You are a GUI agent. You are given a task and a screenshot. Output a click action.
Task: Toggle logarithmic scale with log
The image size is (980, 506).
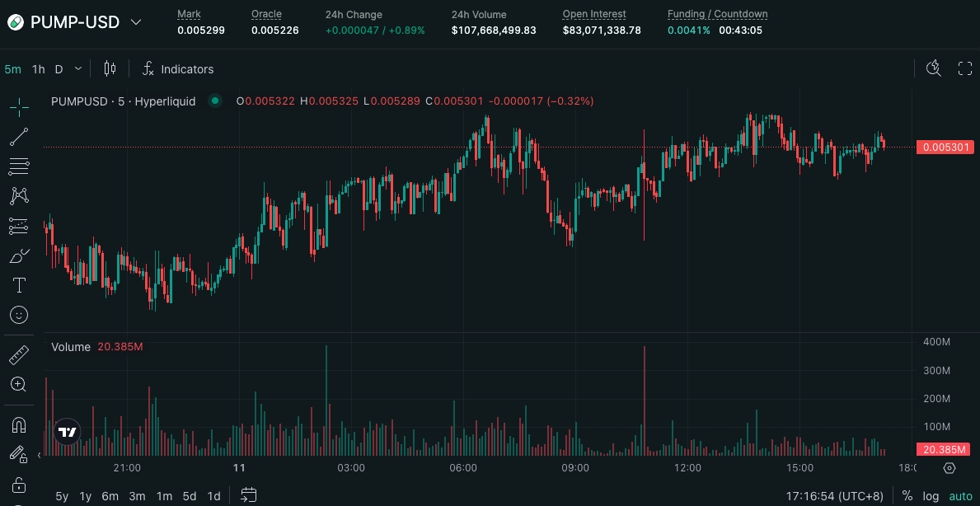coord(931,496)
